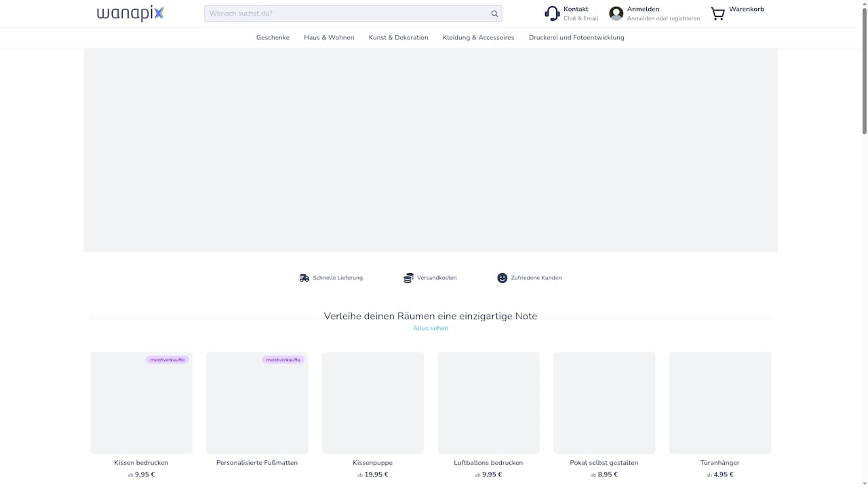
Task: Click the 19,95 € Kissenpuppe price
Action: [x=376, y=474]
